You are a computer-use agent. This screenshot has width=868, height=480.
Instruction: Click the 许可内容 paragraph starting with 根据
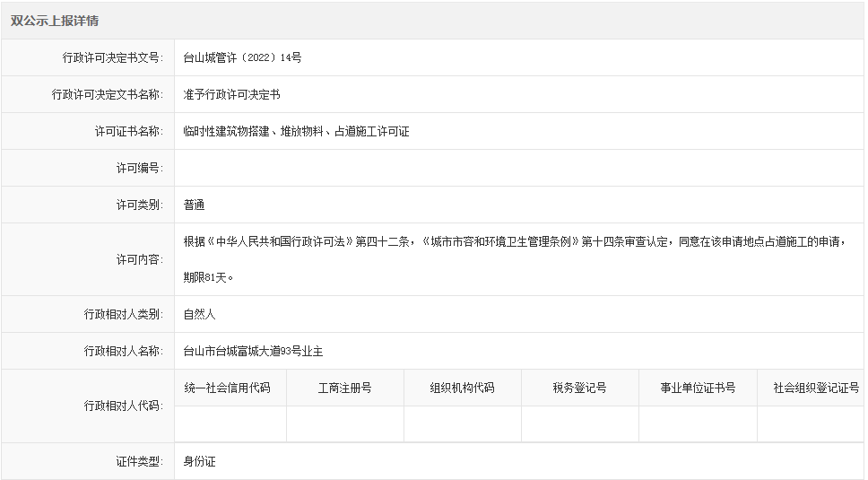516,241
